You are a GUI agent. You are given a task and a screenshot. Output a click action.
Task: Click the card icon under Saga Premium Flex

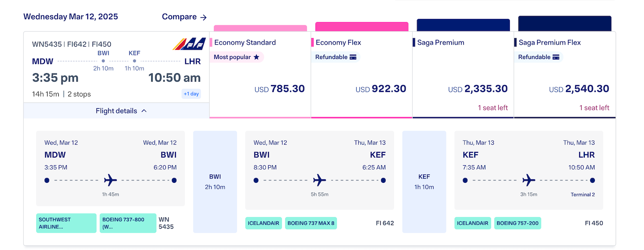pos(556,57)
